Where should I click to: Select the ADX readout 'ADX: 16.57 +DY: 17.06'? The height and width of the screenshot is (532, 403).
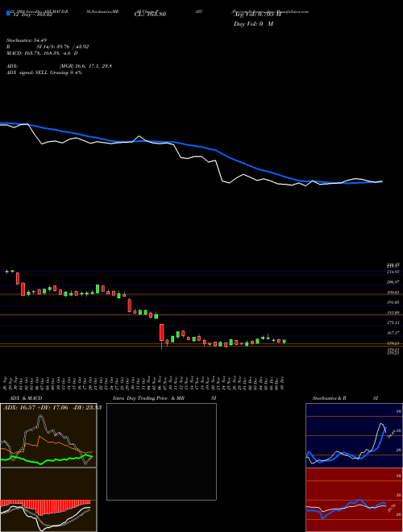pos(34,408)
